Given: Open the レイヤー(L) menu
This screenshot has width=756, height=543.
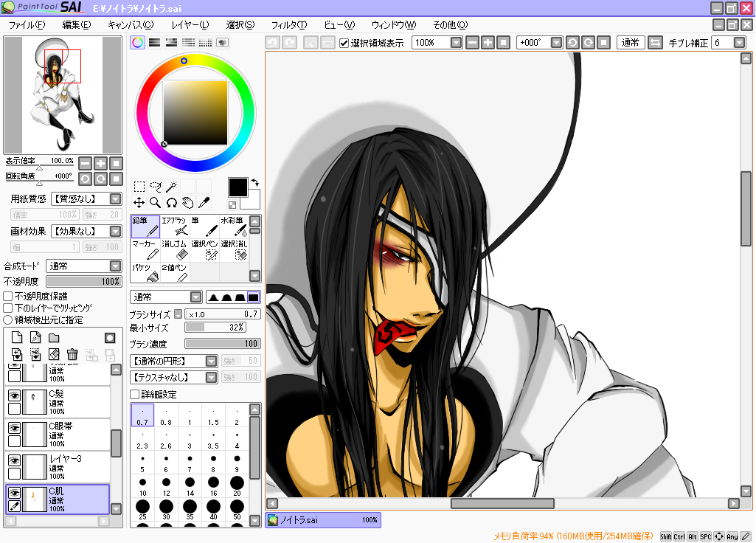Looking at the screenshot, I should click(190, 24).
